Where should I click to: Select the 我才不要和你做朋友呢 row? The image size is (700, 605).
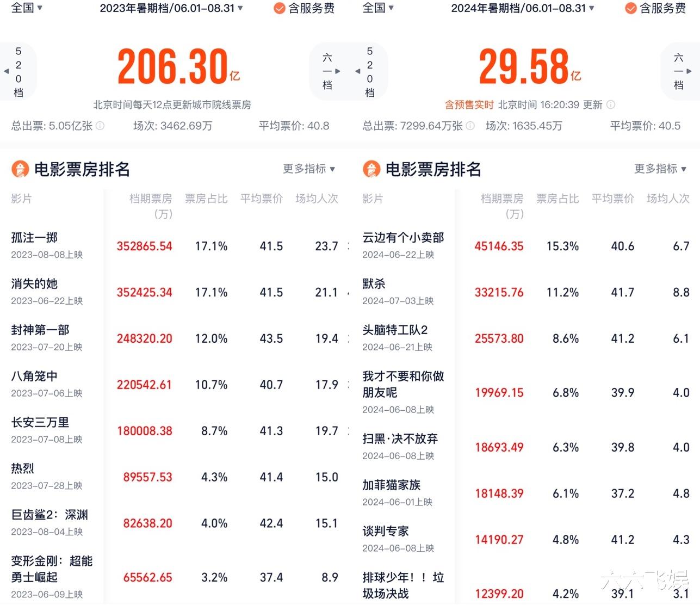tap(525, 392)
